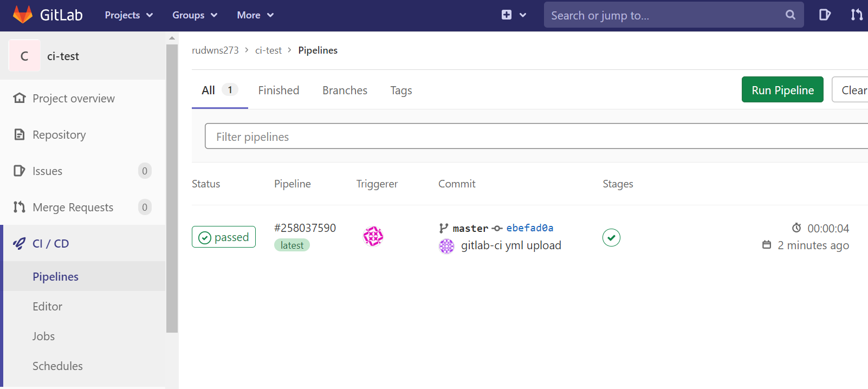The image size is (868, 389).
Task: Click the passed status badge
Action: click(x=224, y=237)
